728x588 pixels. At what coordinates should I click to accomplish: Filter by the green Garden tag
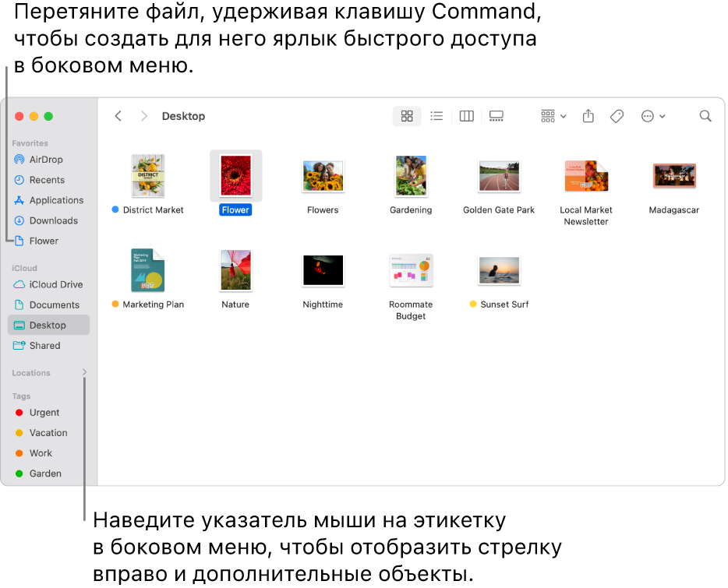(38, 474)
